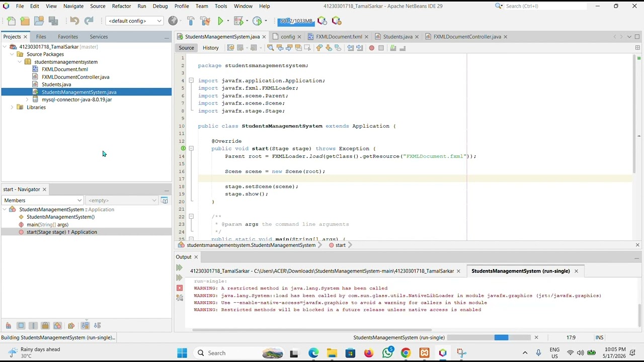The image size is (644, 362).
Task: Switch to the Services tab
Action: tap(99, 37)
